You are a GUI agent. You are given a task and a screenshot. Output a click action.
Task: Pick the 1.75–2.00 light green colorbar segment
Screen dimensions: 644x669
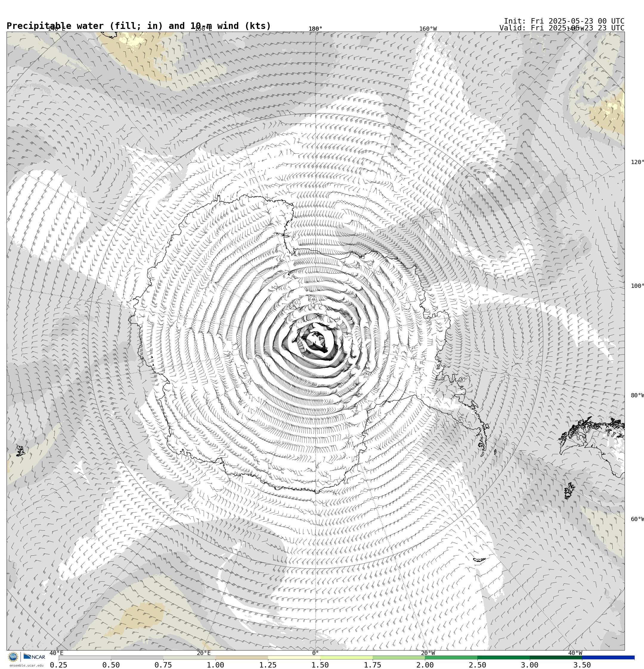399,657
